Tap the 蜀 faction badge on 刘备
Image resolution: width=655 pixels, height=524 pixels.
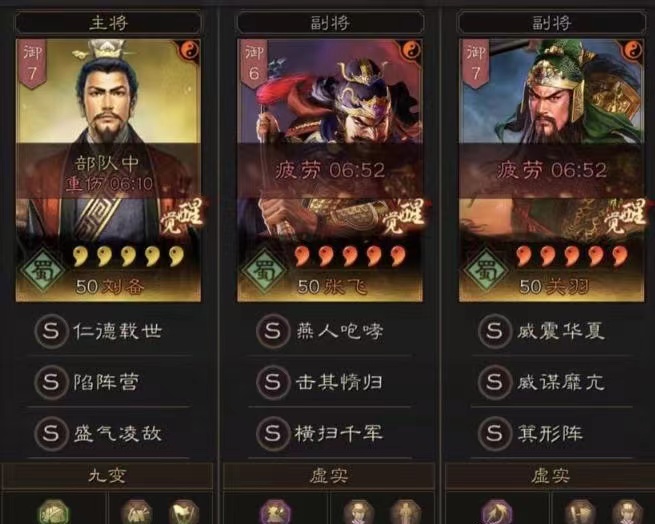pos(43,270)
